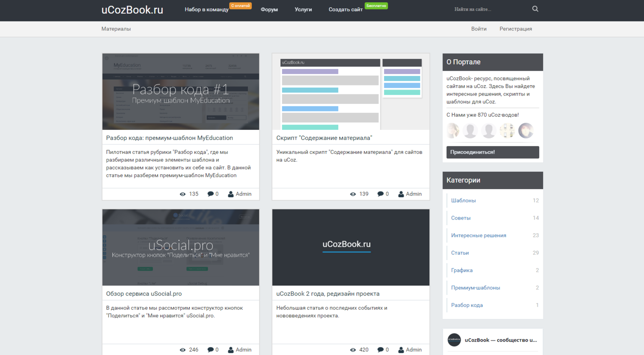Image resolution: width=644 pixels, height=355 pixels.
Task: Open the uSocial.pro review thumbnail
Action: [181, 247]
